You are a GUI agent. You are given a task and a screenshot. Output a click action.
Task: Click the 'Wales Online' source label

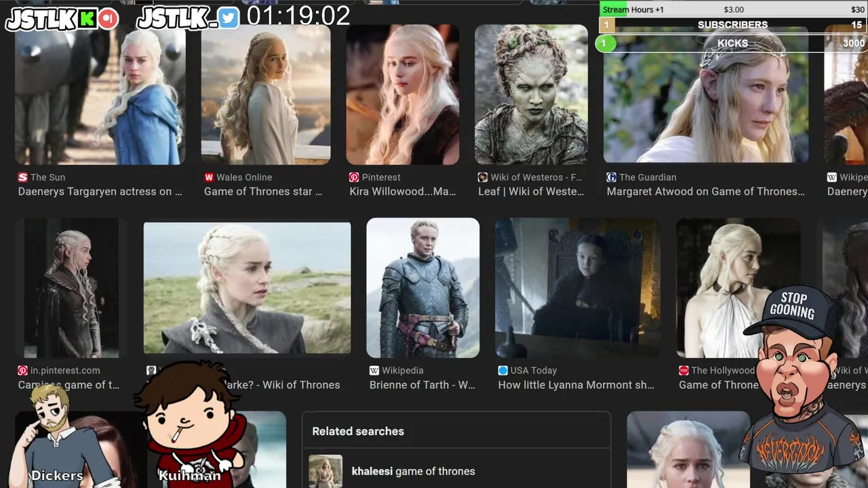pos(244,178)
